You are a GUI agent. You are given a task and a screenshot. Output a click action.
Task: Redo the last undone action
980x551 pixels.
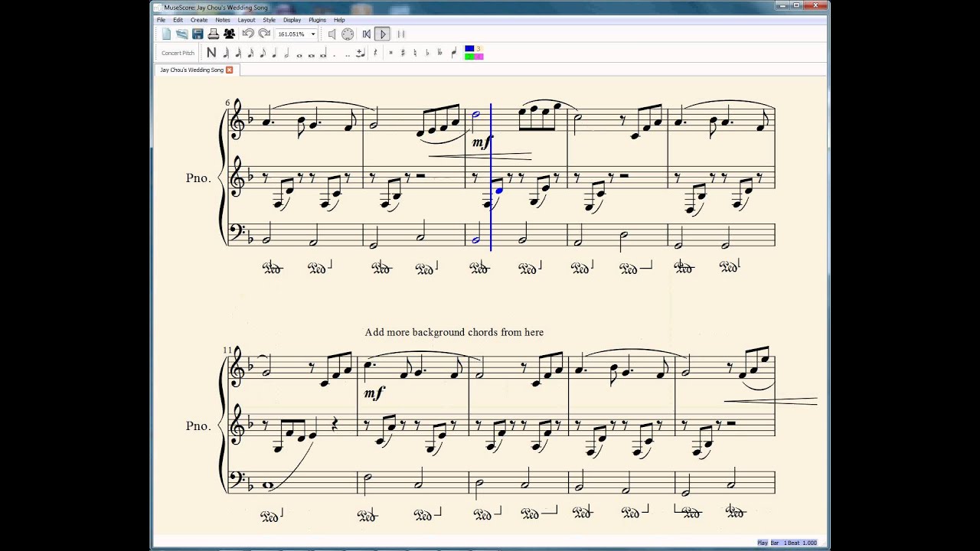pyautogui.click(x=264, y=34)
